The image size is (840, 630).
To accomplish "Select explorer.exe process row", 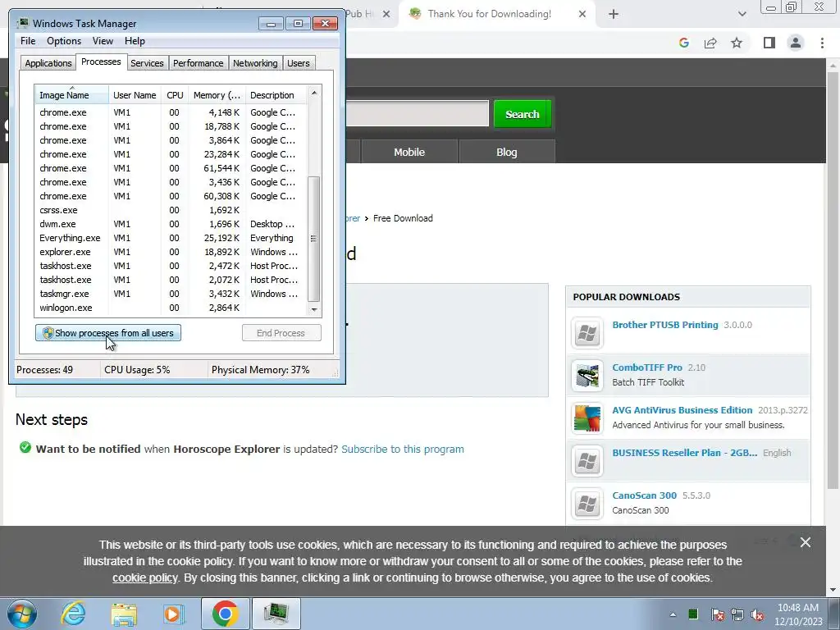I will [171, 252].
